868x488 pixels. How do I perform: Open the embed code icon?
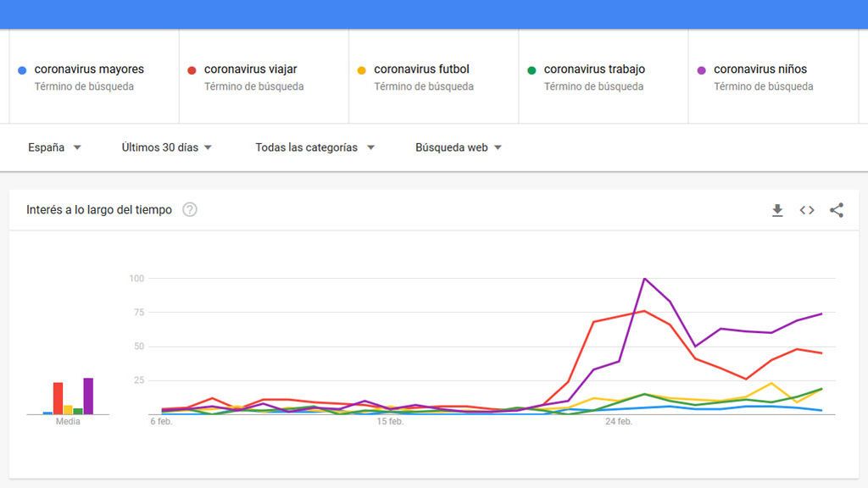pyautogui.click(x=807, y=210)
